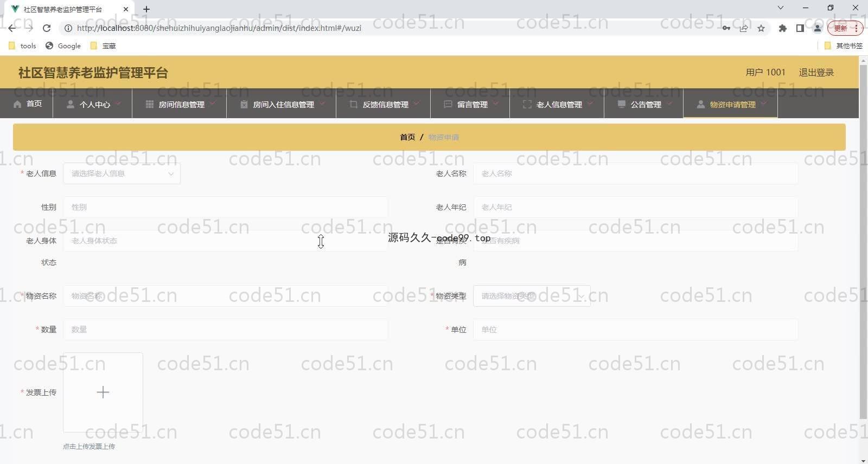The width and height of the screenshot is (868, 464).
Task: Expand the 反馈信息管理 menu arrow
Action: 417,104
